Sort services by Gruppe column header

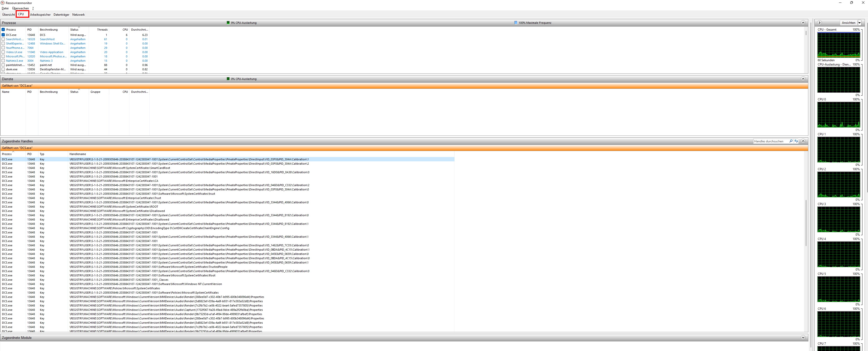tap(99, 92)
